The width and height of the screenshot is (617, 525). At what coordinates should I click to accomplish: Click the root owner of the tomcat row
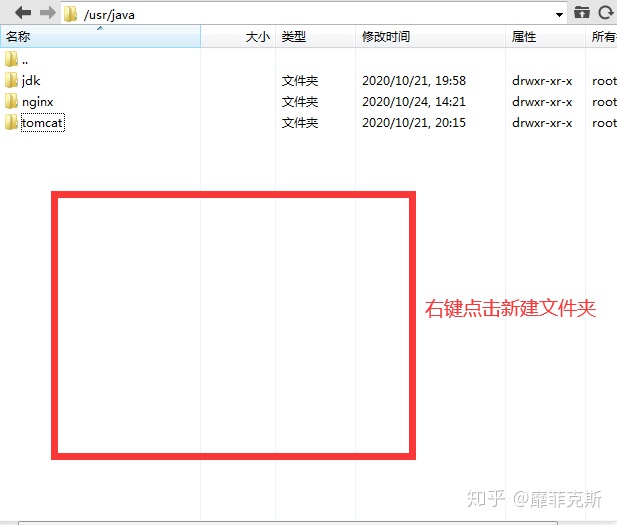604,123
